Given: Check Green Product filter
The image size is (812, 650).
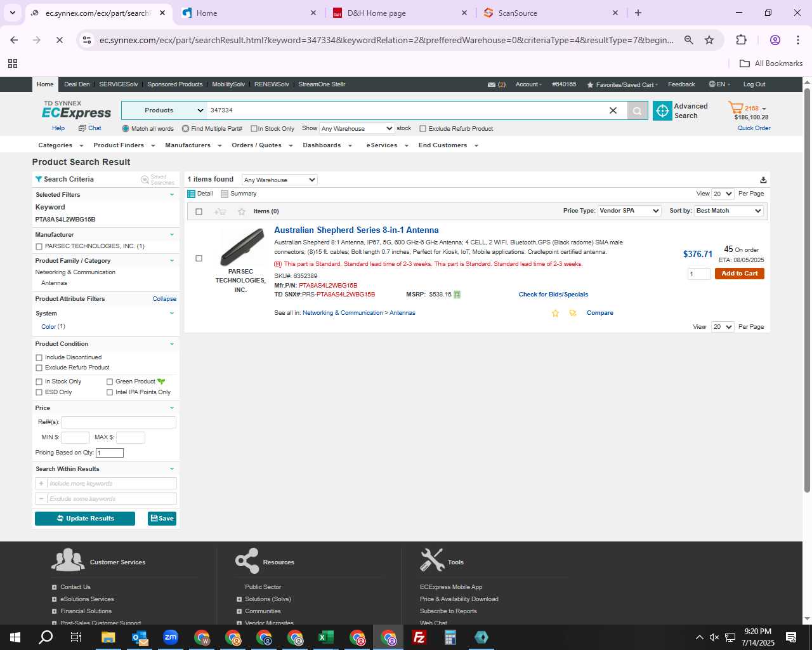Looking at the screenshot, I should point(110,381).
